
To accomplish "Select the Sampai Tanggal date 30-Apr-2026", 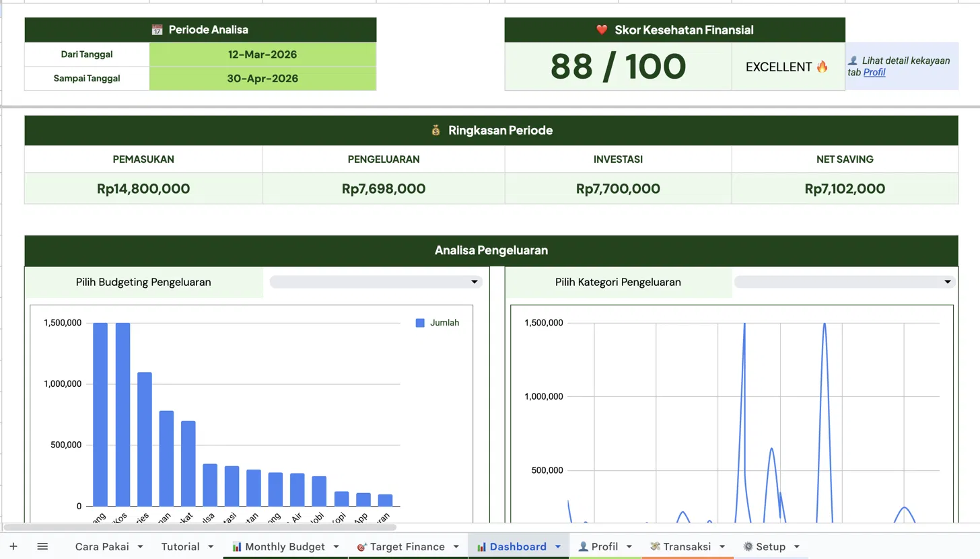I will (262, 78).
